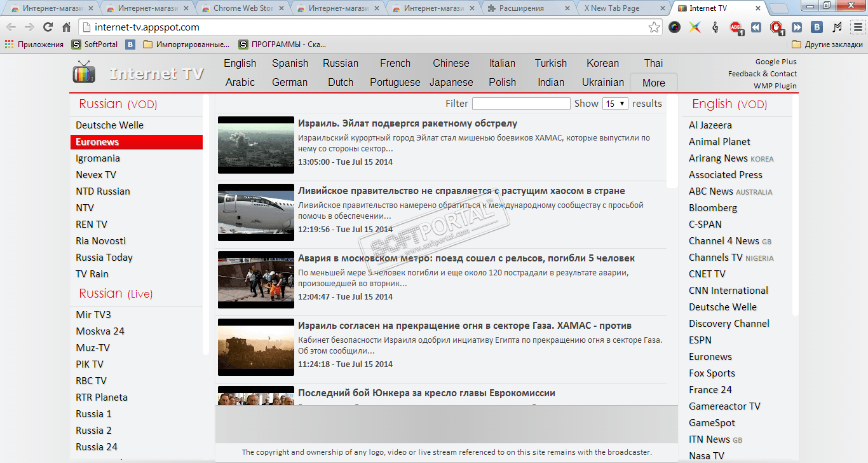Open the Приложения apps shortcut
868x463 pixels.
(x=34, y=45)
